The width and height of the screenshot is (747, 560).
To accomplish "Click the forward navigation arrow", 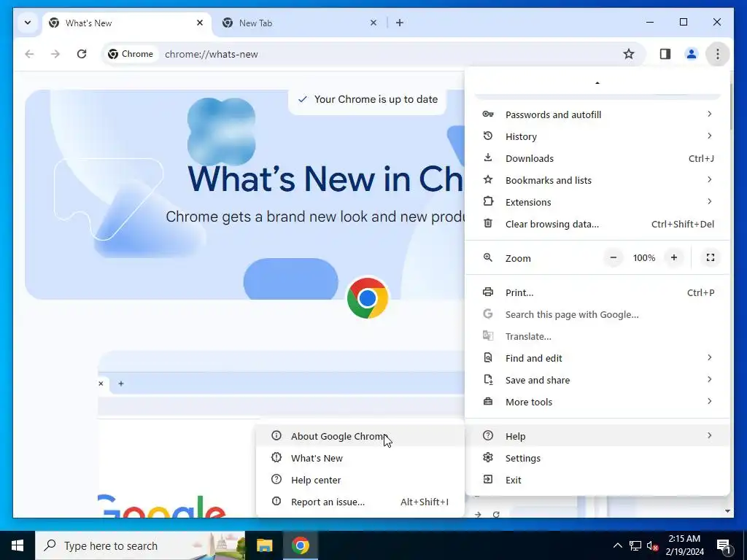I will pos(55,54).
